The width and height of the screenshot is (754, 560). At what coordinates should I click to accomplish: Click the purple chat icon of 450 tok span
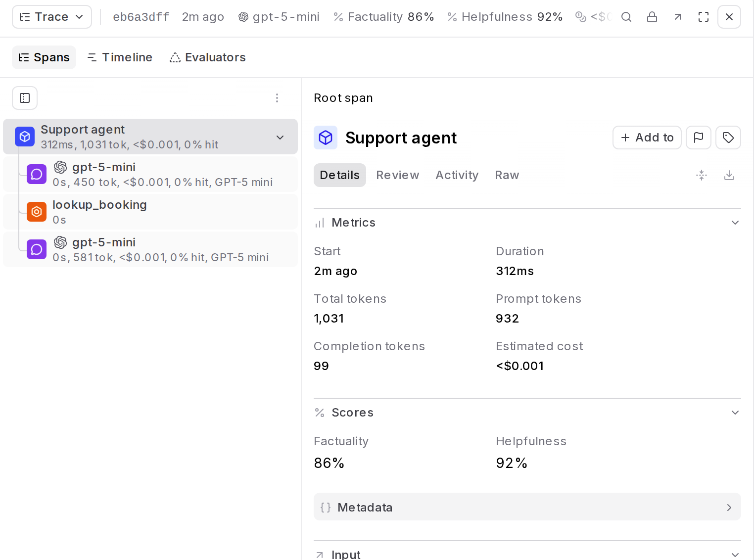pos(37,174)
